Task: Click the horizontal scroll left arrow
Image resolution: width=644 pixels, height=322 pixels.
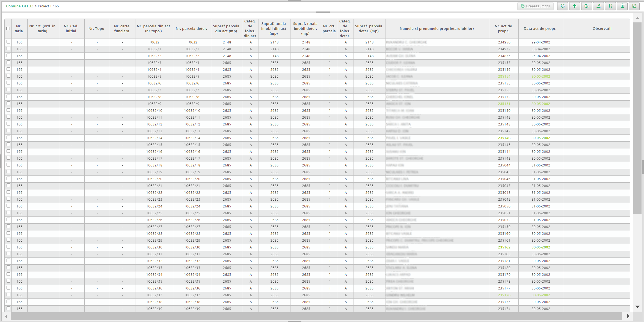Action: 6,316
